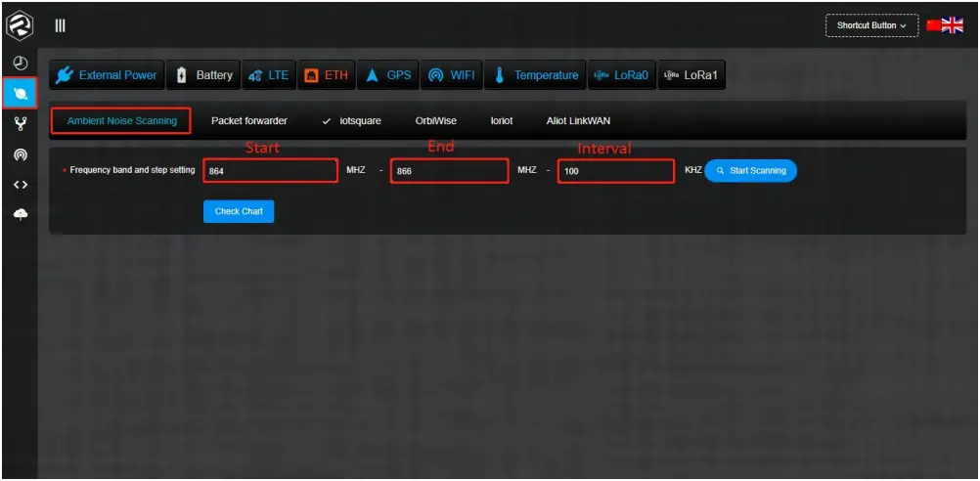
Task: Click the LoRa0 status tile
Action: pyautogui.click(x=622, y=75)
